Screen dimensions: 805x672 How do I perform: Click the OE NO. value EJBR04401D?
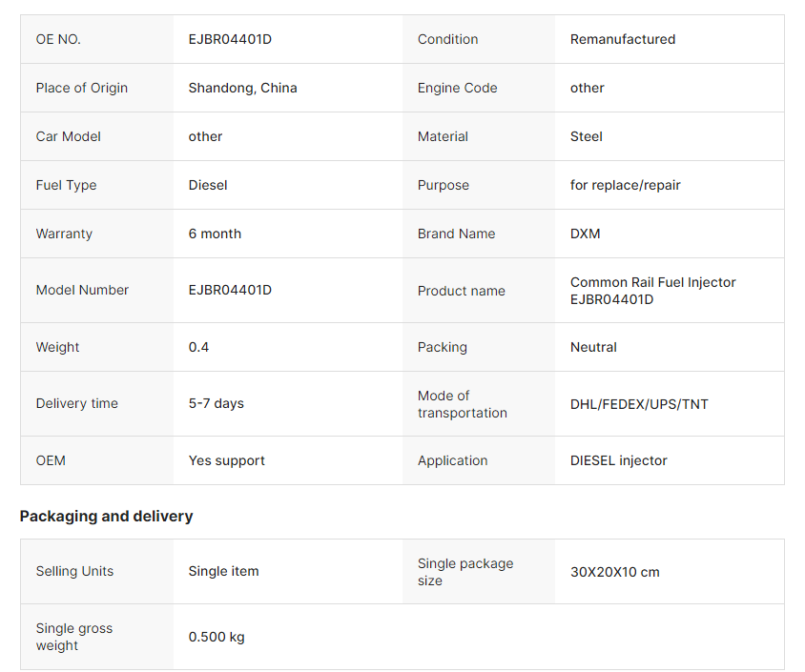point(230,39)
